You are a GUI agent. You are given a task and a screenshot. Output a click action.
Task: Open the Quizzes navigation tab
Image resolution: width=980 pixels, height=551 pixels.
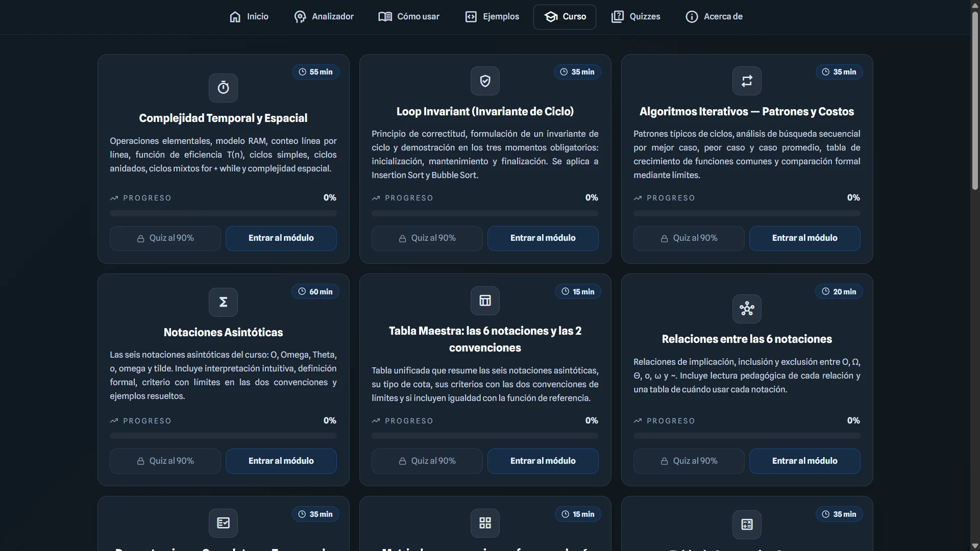click(x=636, y=17)
